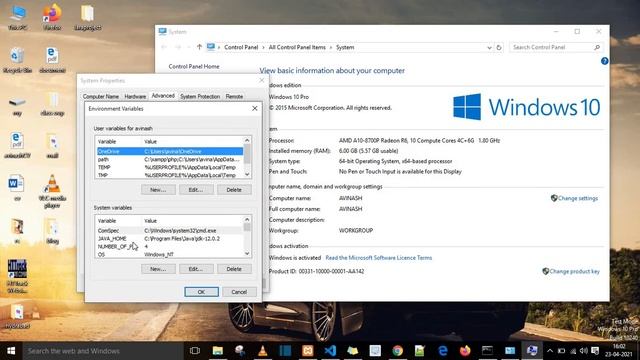Viewport: 640px width, 360px height.
Task: Read the Microsoft Software Licence Terms
Action: pos(378,258)
